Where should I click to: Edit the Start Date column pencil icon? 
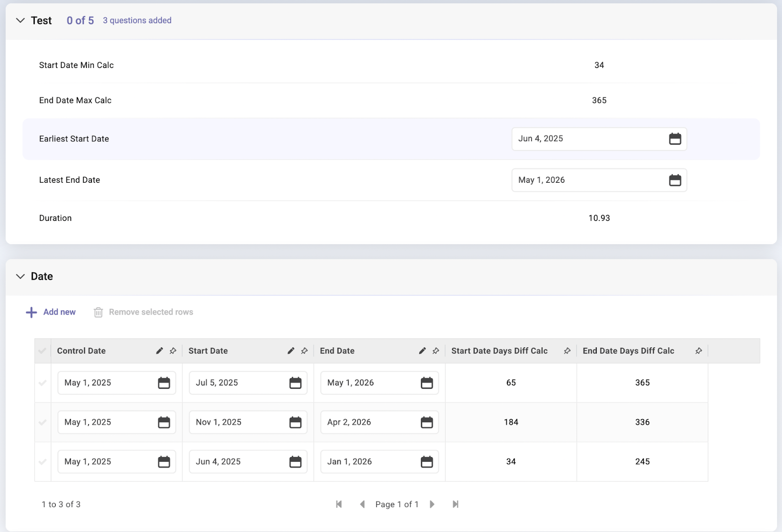click(x=291, y=351)
